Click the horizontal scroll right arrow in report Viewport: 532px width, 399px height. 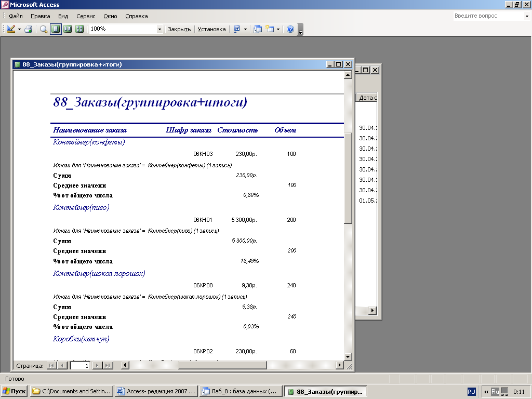[339, 365]
